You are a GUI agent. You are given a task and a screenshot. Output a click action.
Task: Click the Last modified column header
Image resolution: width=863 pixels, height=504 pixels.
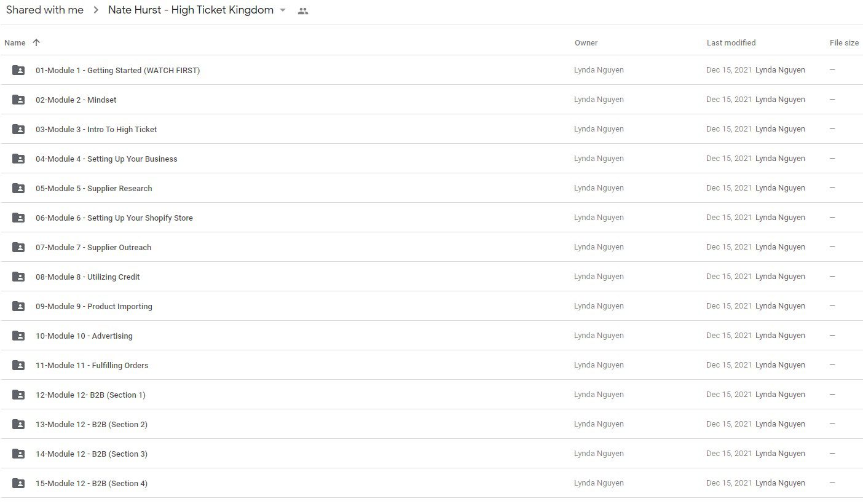coord(731,43)
